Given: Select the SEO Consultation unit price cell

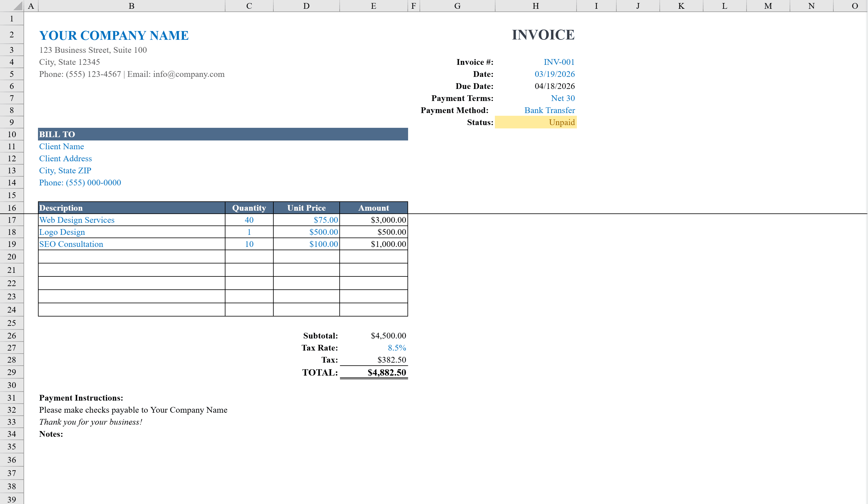Looking at the screenshot, I should click(x=306, y=244).
